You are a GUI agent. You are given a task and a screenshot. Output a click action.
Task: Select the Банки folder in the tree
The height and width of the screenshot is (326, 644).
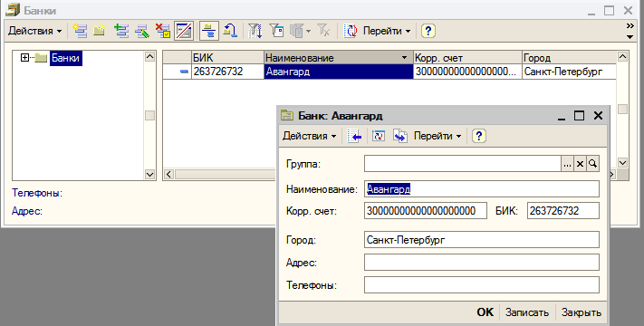(66, 58)
